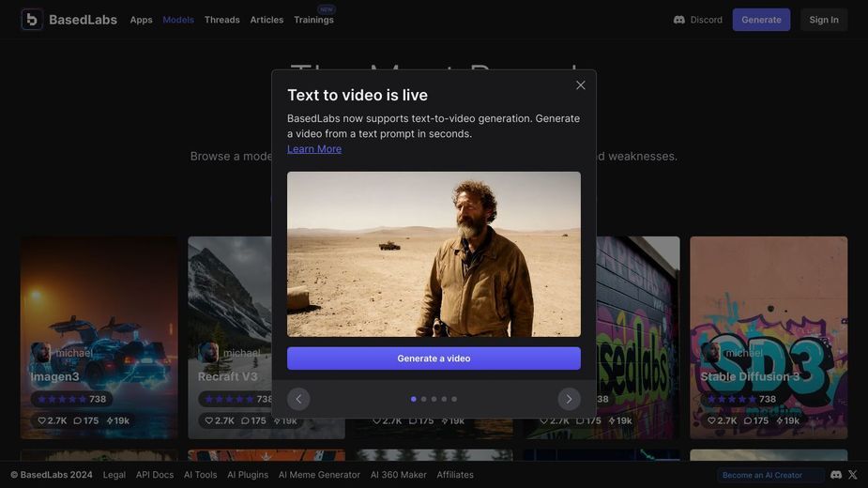Click the comments icon on Stable Diffusion 3

click(747, 421)
